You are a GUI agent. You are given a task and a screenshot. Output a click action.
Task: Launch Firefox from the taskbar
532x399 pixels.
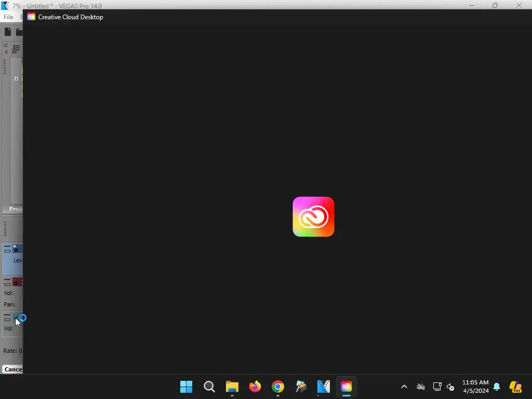pos(255,387)
